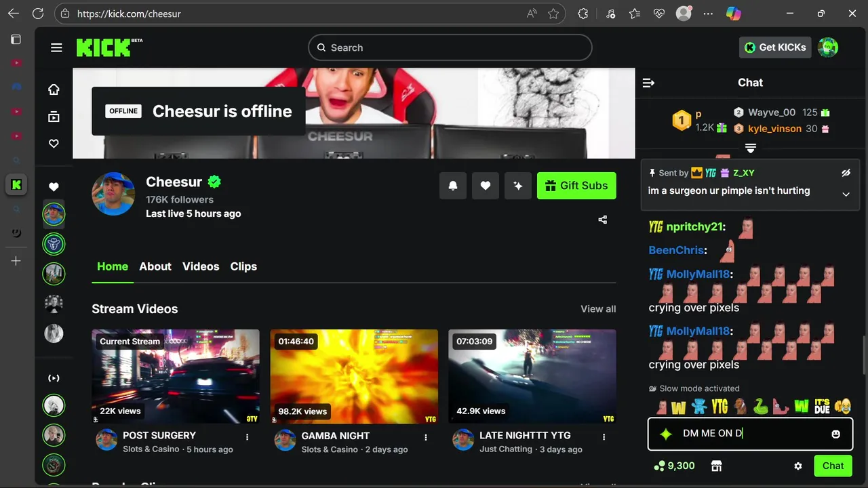Add page to favorites with star icon

coord(553,14)
